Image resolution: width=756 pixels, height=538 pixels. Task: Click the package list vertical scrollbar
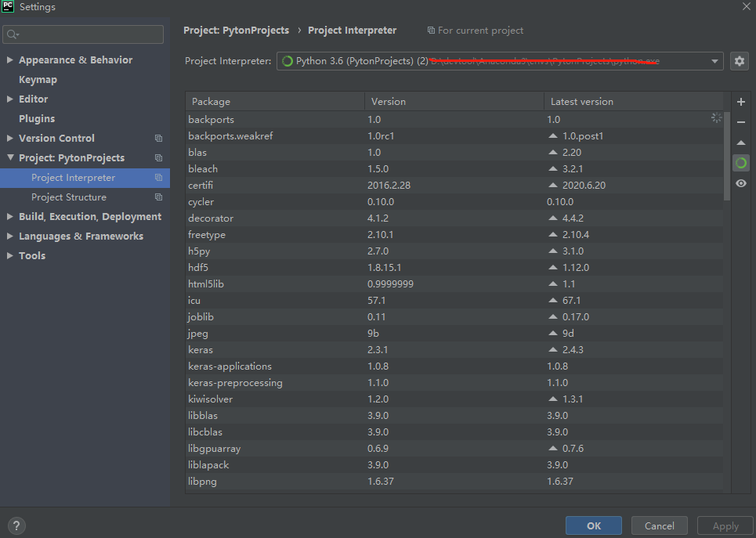pyautogui.click(x=726, y=156)
